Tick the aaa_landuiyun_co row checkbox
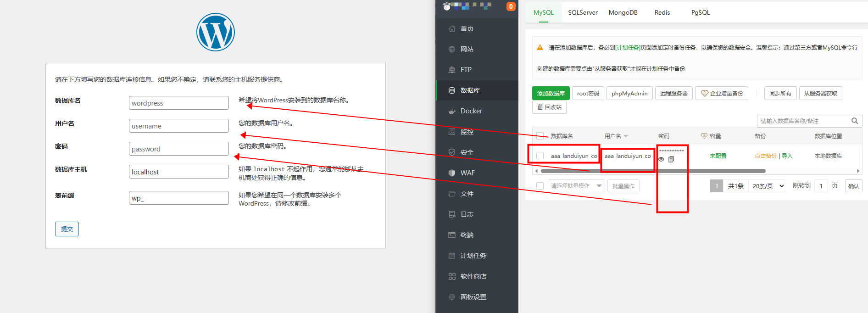Screen dimensions: 868x313 click(540, 156)
